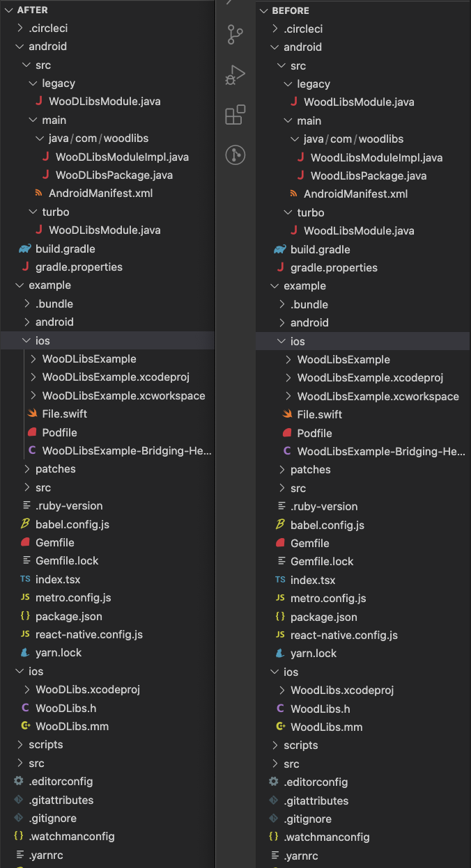Expand WoodLibs.xcodeproj folder in BEFORE panel
This screenshot has width=471, height=868.
point(282,691)
